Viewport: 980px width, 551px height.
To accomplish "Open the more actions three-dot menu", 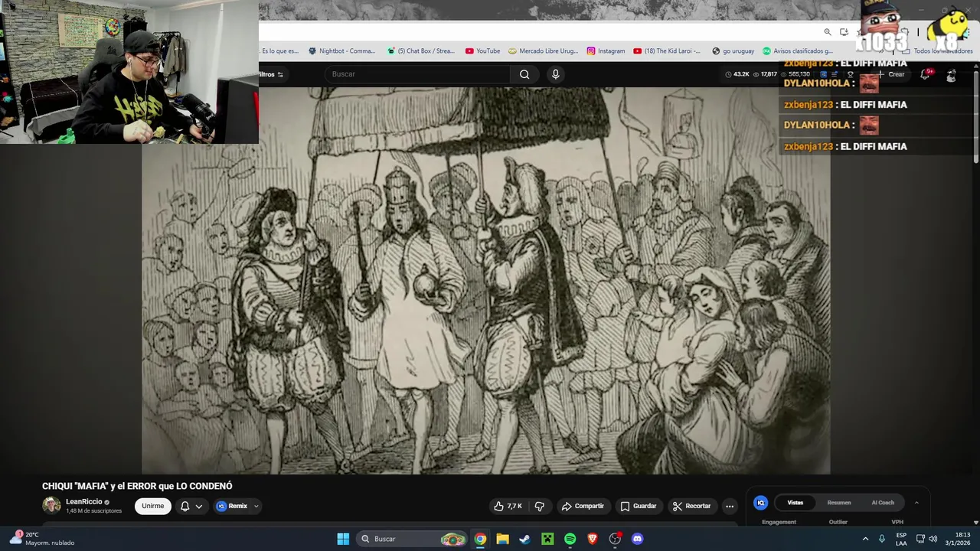I will coord(730,506).
